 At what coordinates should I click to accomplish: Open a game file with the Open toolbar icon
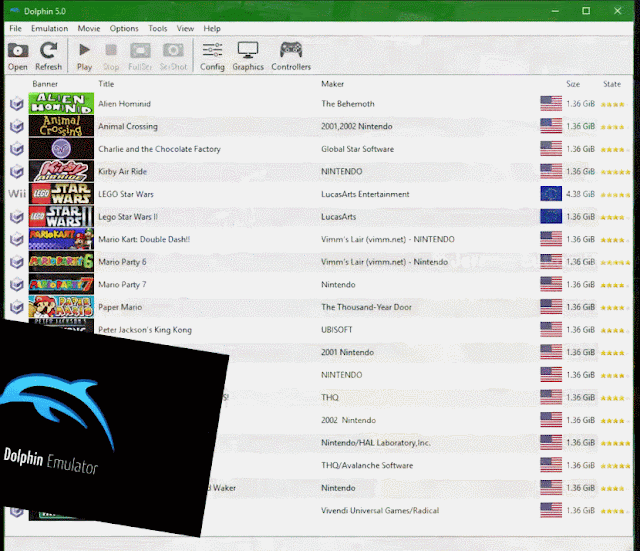pyautogui.click(x=18, y=56)
